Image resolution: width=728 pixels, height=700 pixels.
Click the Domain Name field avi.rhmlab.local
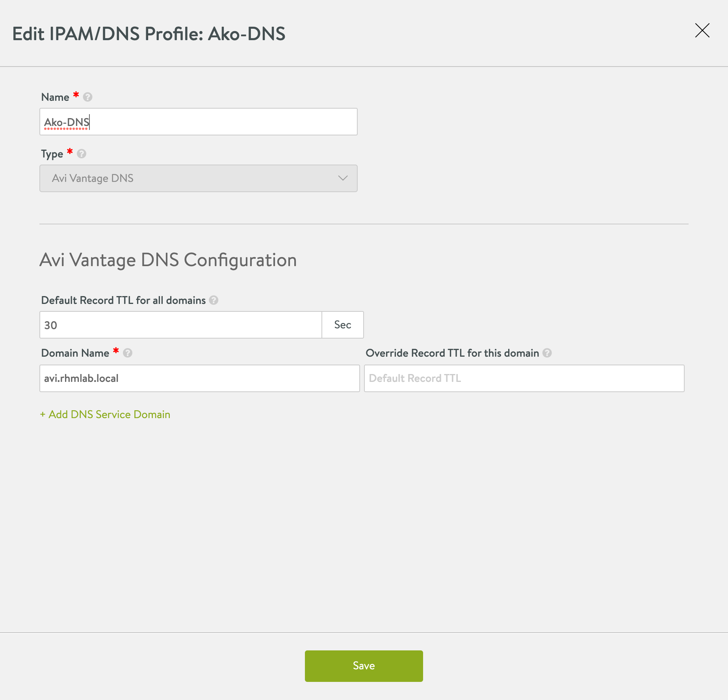(200, 378)
